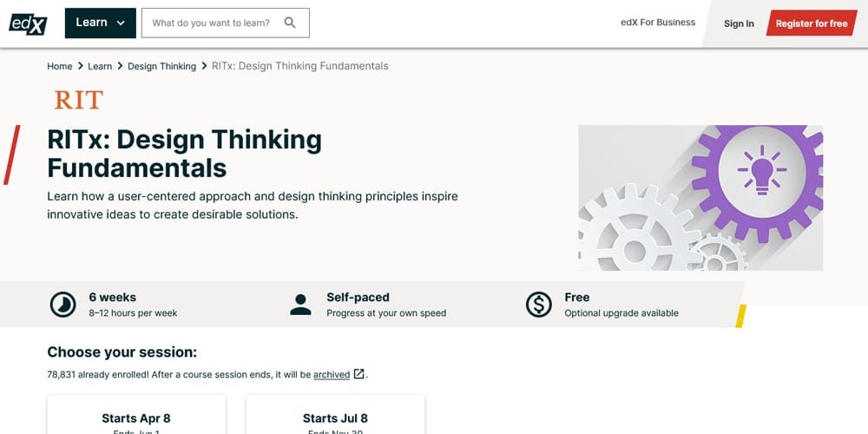Open the archived link
The image size is (868, 434).
coord(332,375)
